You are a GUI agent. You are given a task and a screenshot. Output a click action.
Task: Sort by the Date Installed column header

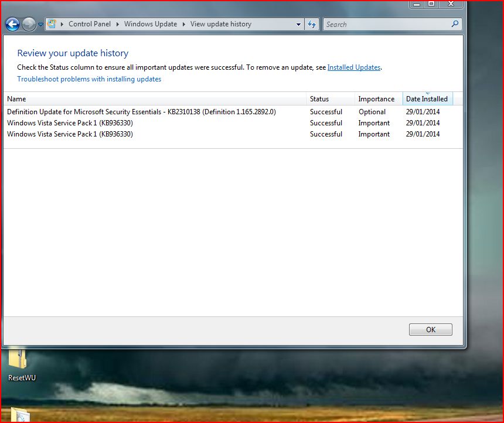pyautogui.click(x=427, y=98)
